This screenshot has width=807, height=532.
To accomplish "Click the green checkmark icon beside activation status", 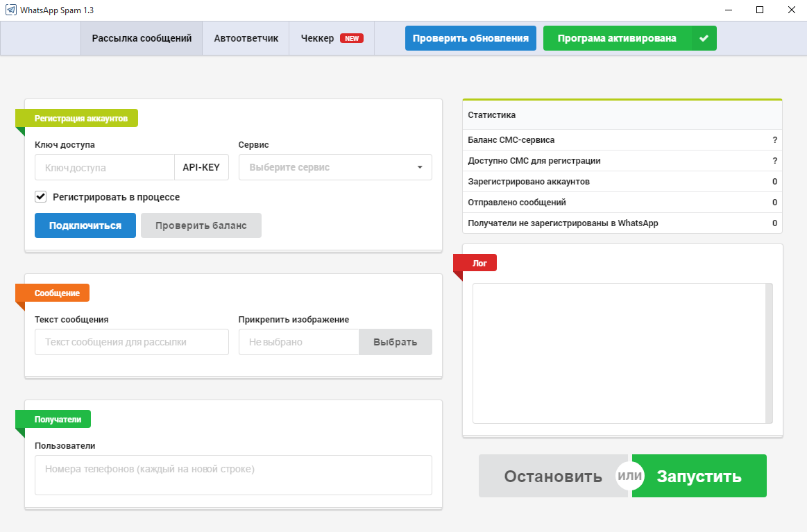I will pyautogui.click(x=704, y=39).
